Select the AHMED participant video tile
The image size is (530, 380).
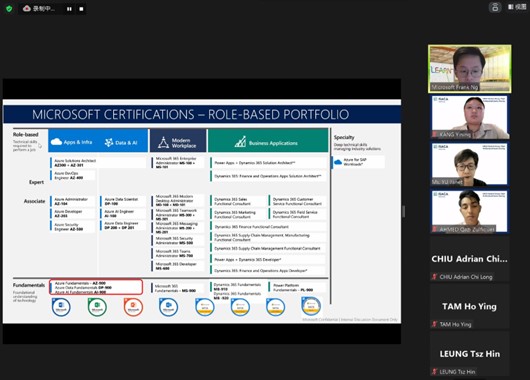[x=469, y=211]
